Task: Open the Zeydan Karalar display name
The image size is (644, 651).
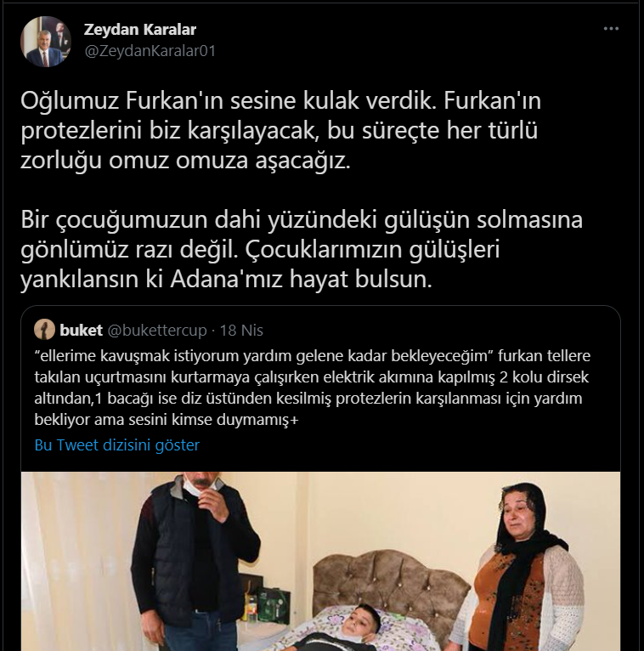Action: pos(140,30)
